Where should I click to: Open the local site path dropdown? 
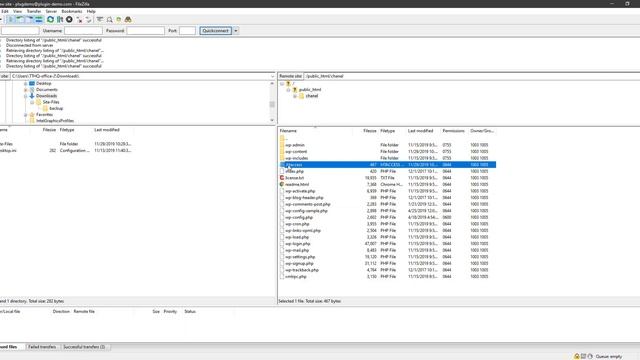pyautogui.click(x=273, y=76)
